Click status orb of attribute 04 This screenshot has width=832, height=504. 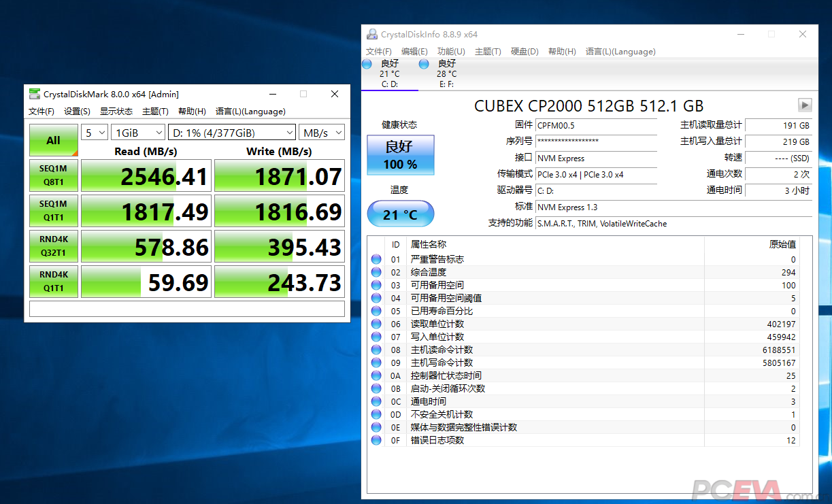(x=376, y=298)
